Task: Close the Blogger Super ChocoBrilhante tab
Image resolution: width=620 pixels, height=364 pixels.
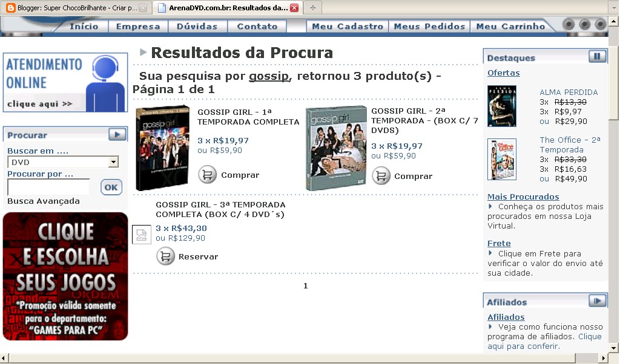Action: click(143, 7)
